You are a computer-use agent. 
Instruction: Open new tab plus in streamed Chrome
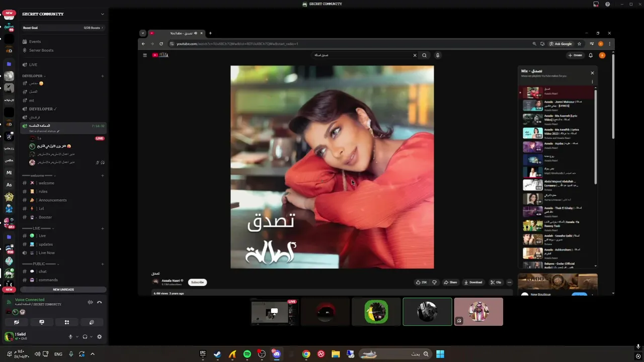tap(210, 33)
